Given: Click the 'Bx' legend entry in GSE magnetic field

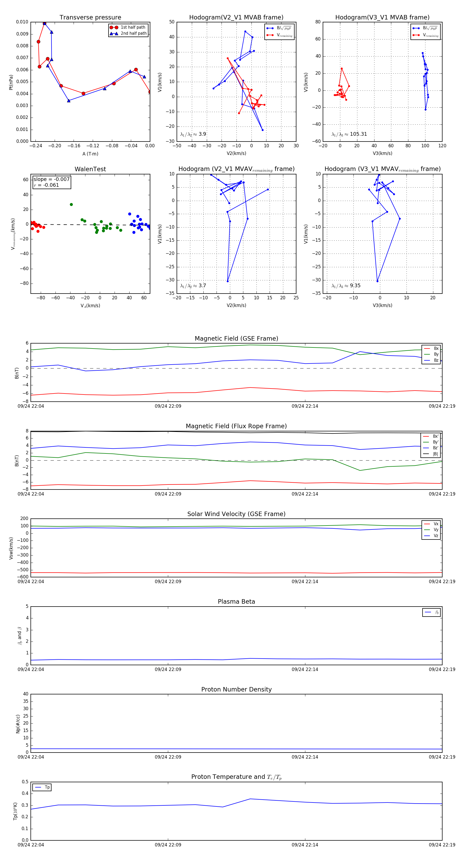Looking at the screenshot, I should pos(431,349).
